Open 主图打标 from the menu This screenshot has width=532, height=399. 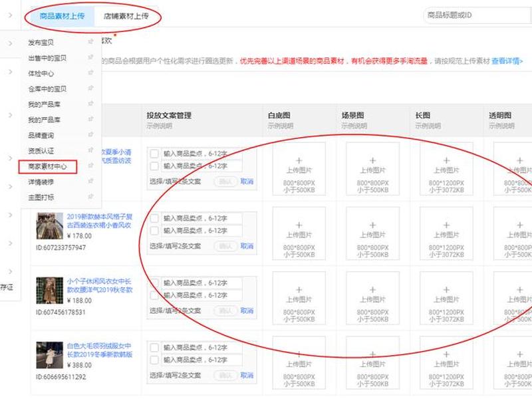tap(41, 197)
